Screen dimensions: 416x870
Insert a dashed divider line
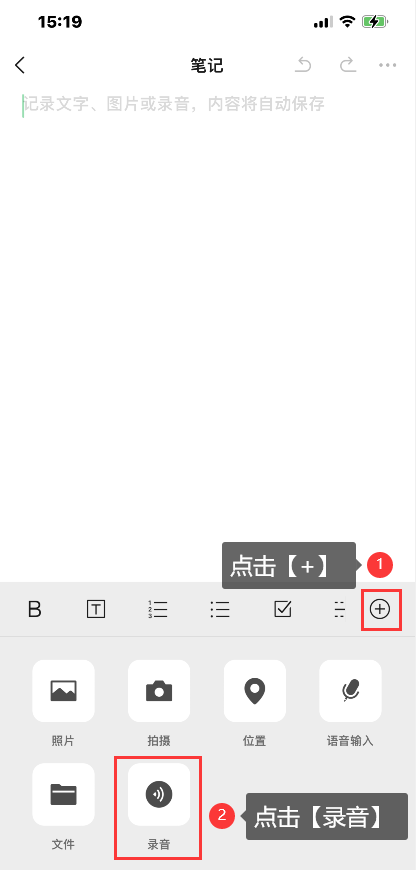tap(339, 609)
